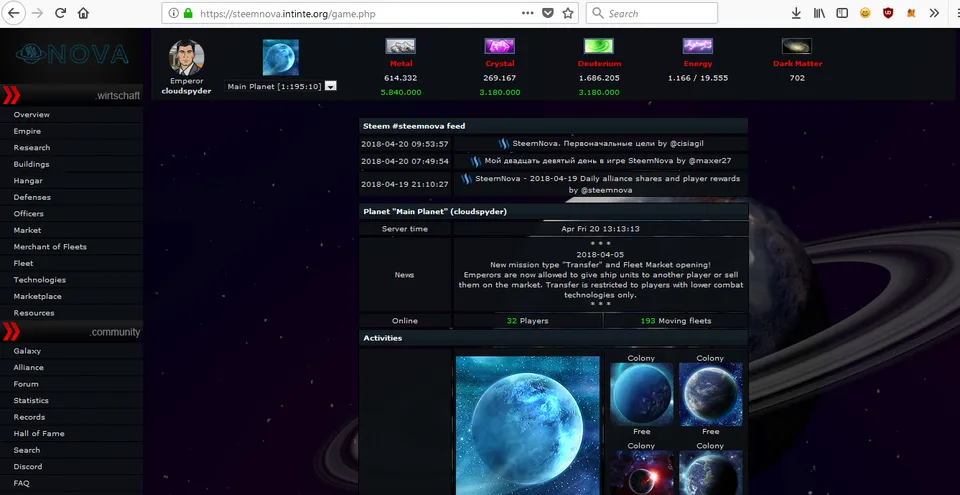
Task: Open Officers page link
Action: pos(29,214)
